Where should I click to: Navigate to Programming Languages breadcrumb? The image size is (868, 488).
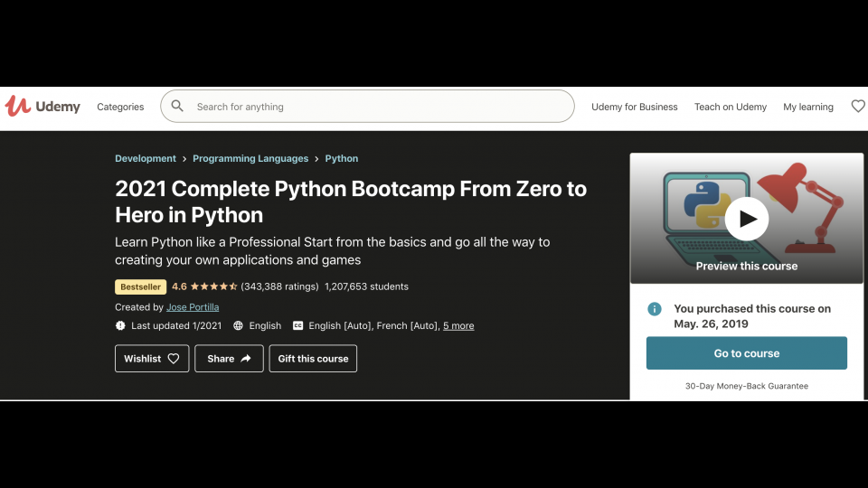[250, 158]
